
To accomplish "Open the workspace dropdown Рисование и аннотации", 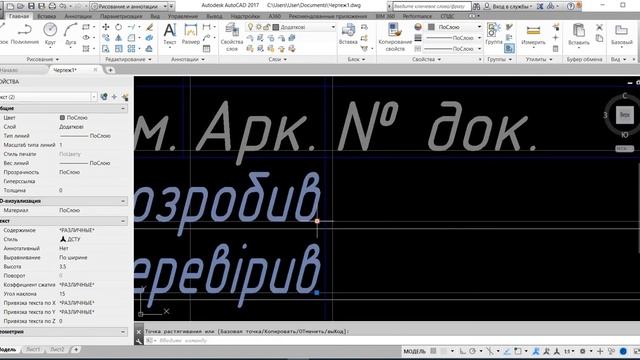I will (x=129, y=6).
